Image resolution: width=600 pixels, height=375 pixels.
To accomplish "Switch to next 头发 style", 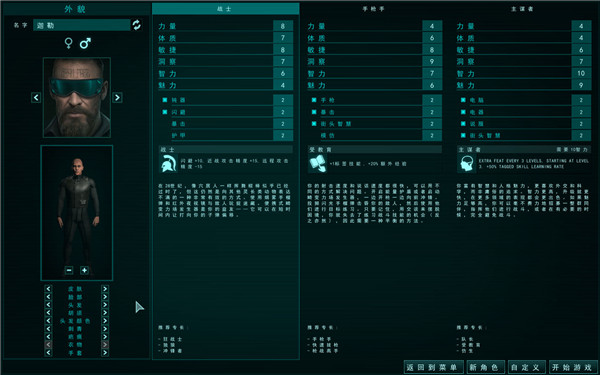I will pyautogui.click(x=105, y=305).
